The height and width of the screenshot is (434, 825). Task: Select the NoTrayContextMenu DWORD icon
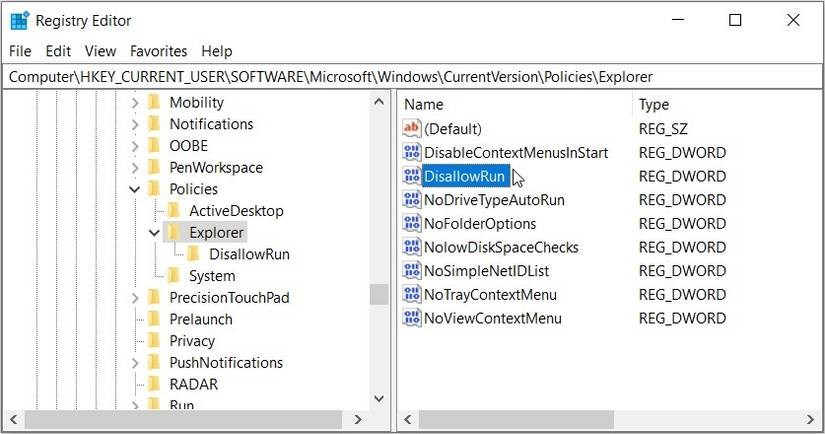pos(412,295)
